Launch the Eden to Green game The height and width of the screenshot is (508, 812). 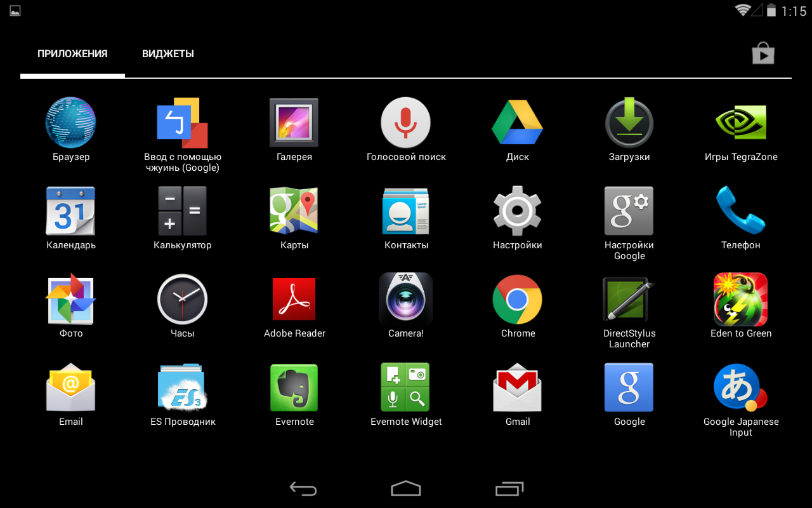[x=741, y=299]
